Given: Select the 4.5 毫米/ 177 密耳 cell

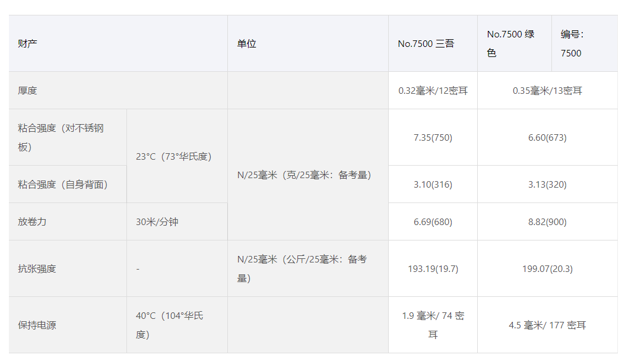Looking at the screenshot, I should (x=547, y=325).
